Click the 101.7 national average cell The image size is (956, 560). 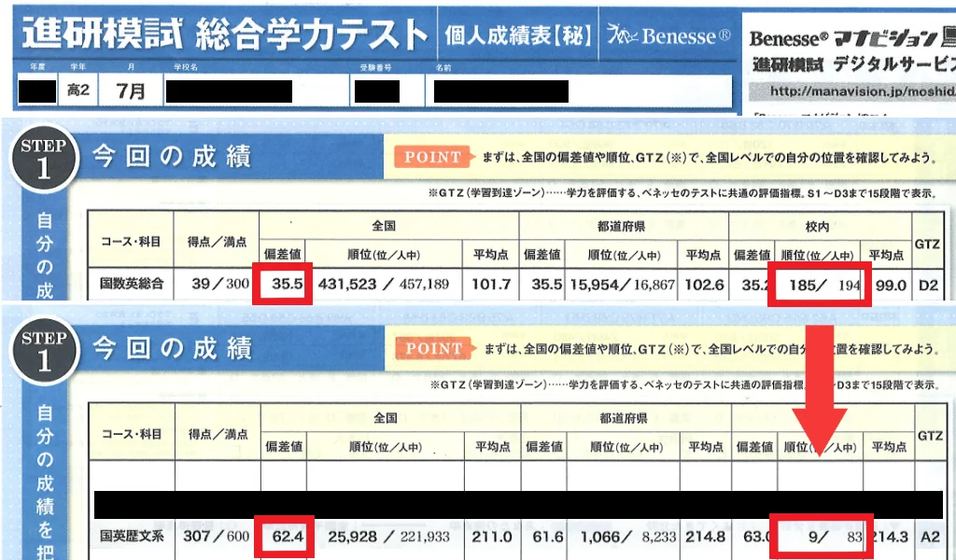coord(491,284)
